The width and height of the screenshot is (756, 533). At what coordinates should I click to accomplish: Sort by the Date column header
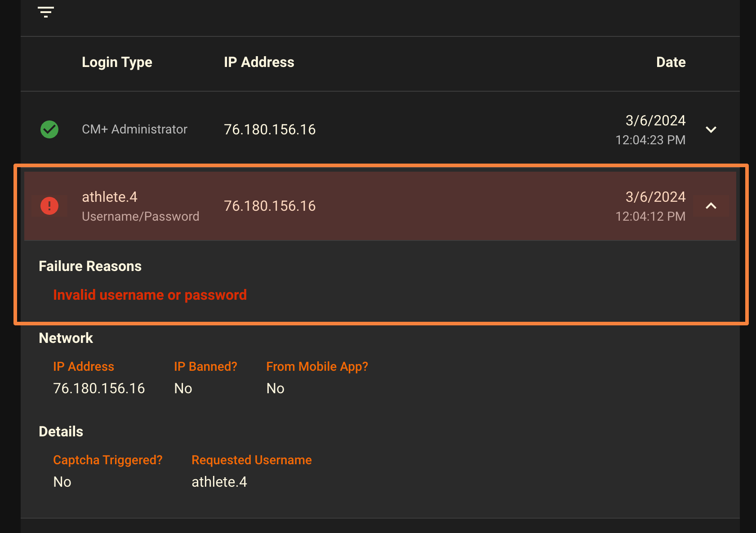point(671,62)
